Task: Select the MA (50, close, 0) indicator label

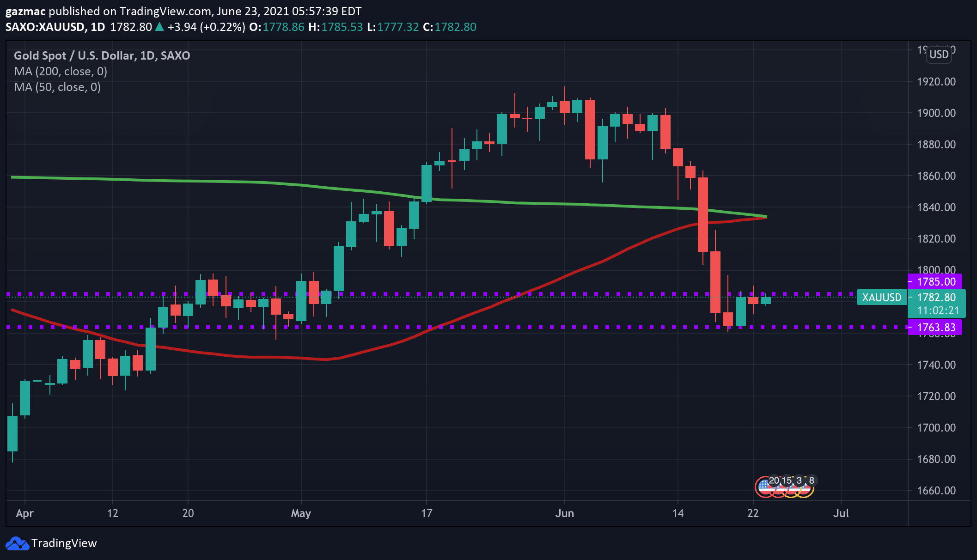Action: [x=57, y=87]
